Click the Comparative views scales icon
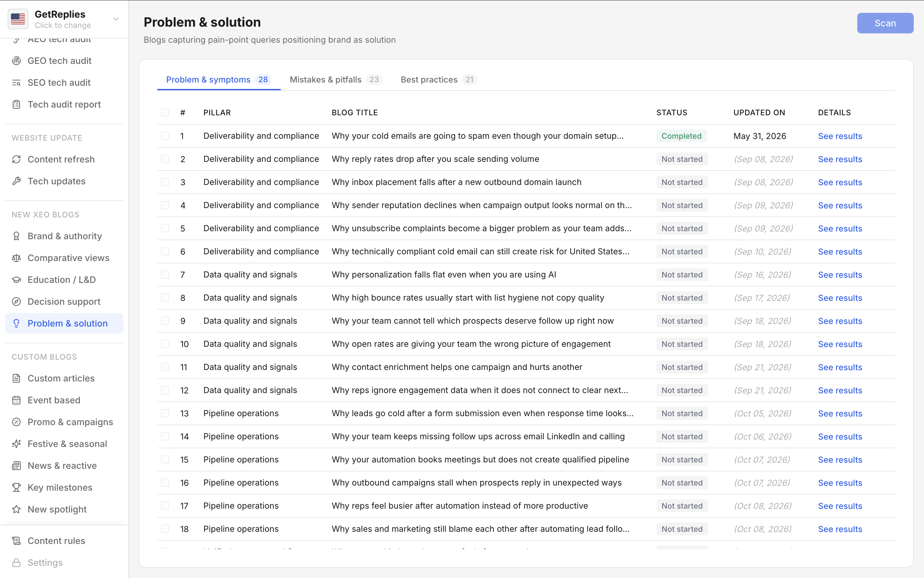924x578 pixels. [x=16, y=258]
